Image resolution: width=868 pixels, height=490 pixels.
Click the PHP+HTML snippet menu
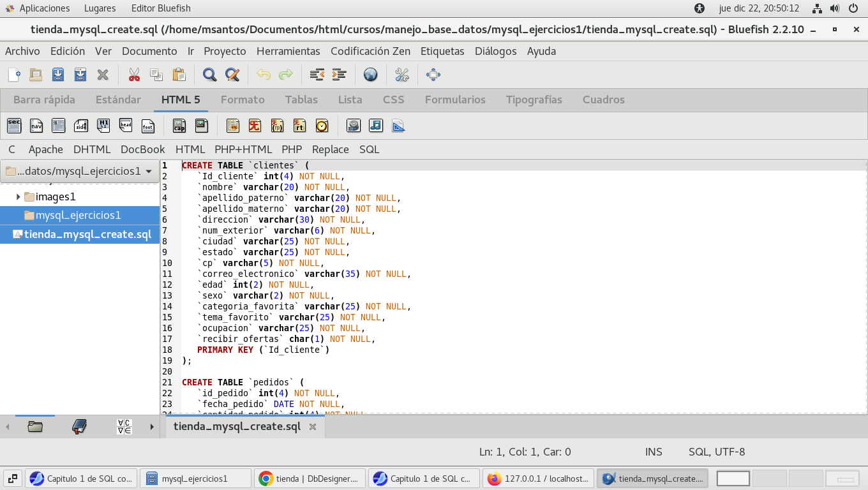click(x=243, y=149)
